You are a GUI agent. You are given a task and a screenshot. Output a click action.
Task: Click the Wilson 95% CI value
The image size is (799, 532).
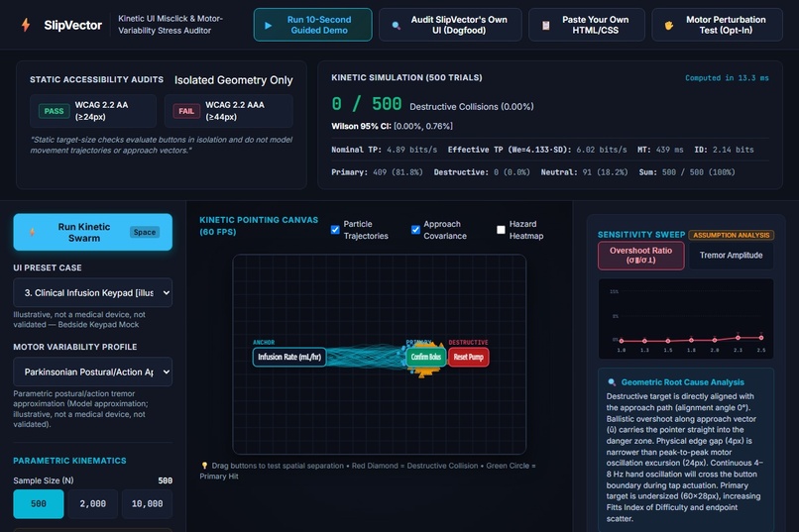click(x=423, y=126)
